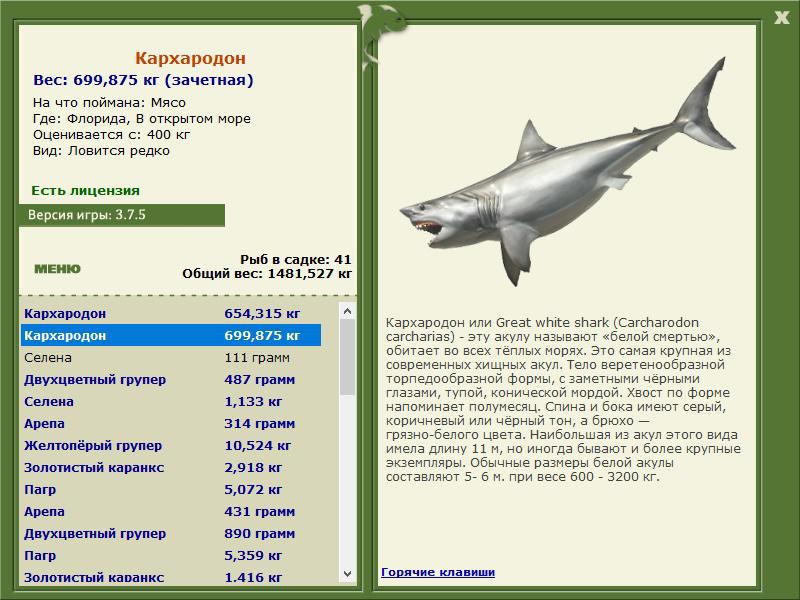Open the Горячие клавиши link

[x=438, y=572]
